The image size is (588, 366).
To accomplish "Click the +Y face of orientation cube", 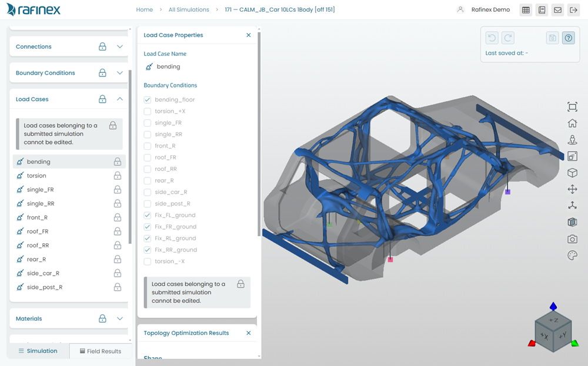I will pos(562,335).
